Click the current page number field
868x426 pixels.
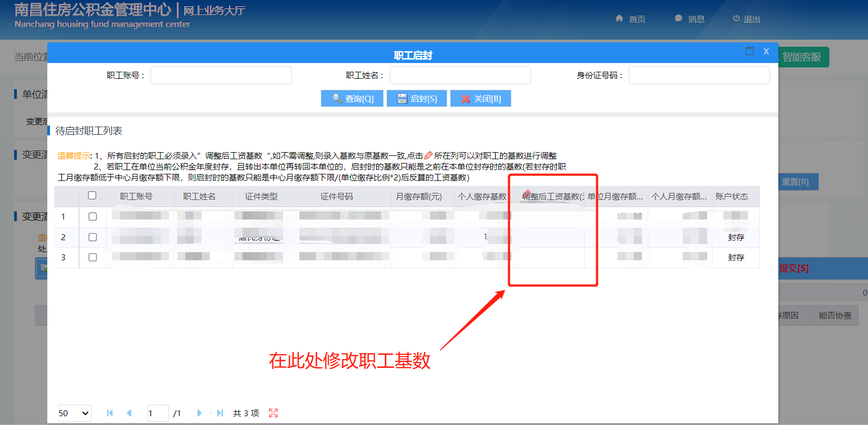(158, 413)
